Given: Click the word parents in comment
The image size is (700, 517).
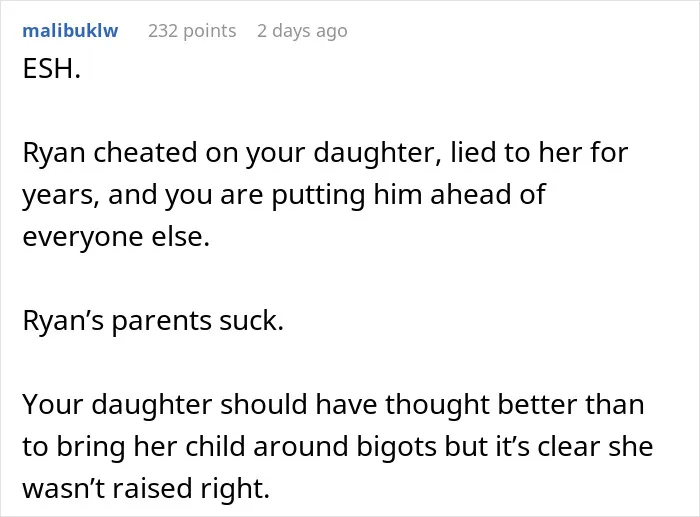Looking at the screenshot, I should pos(161,321).
